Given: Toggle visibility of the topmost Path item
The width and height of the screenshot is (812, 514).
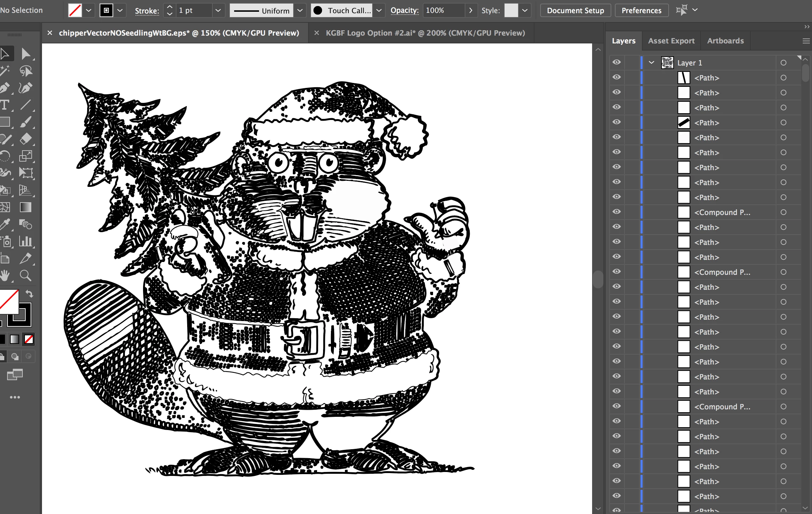Looking at the screenshot, I should coord(617,77).
